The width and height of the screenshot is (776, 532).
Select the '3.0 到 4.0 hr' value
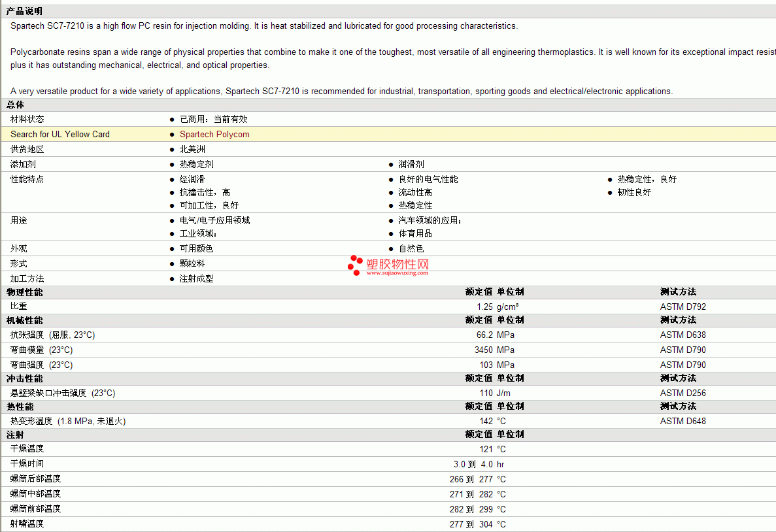pos(479,464)
